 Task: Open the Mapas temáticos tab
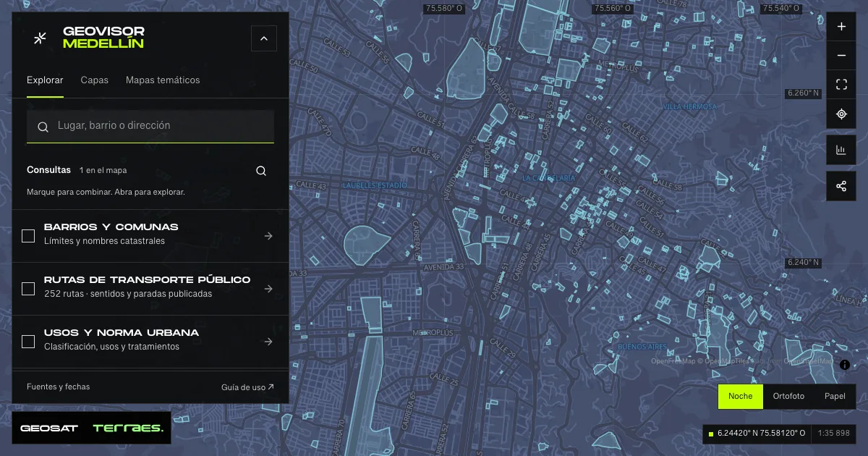coord(163,80)
